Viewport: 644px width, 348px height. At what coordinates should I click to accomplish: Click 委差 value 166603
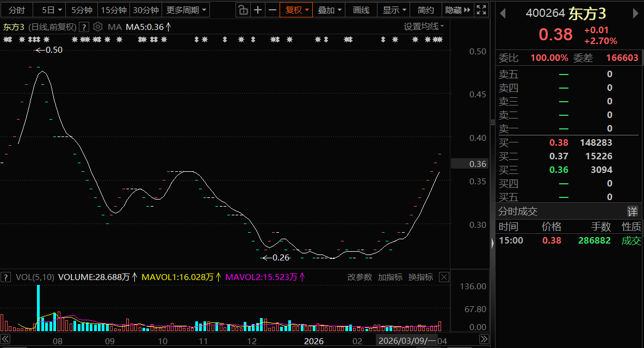(x=622, y=58)
